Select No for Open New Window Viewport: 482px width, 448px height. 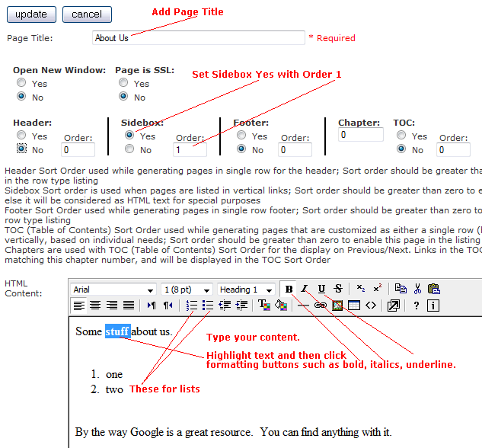click(21, 96)
